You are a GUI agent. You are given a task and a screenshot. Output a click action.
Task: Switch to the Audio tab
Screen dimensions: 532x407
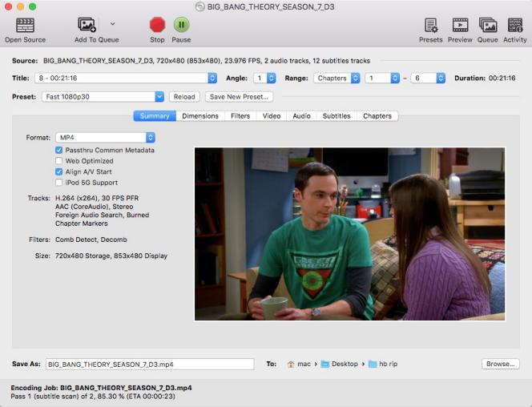(x=301, y=116)
